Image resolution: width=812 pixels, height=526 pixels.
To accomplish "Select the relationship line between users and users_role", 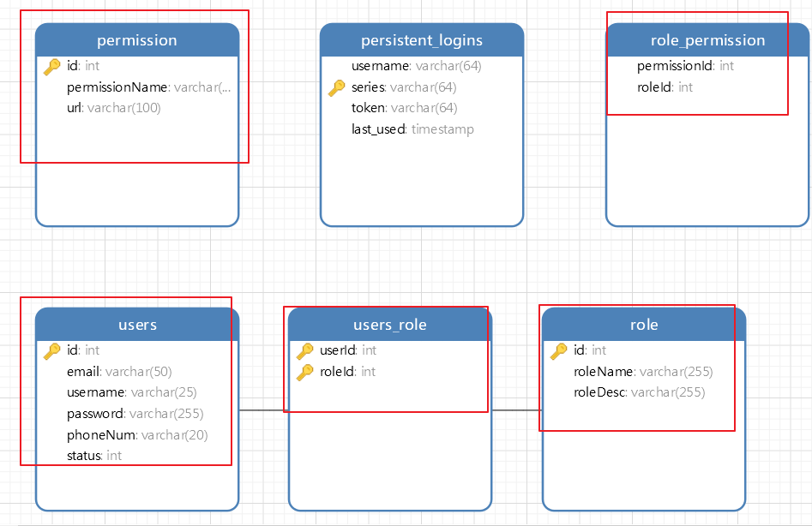I will (263, 410).
